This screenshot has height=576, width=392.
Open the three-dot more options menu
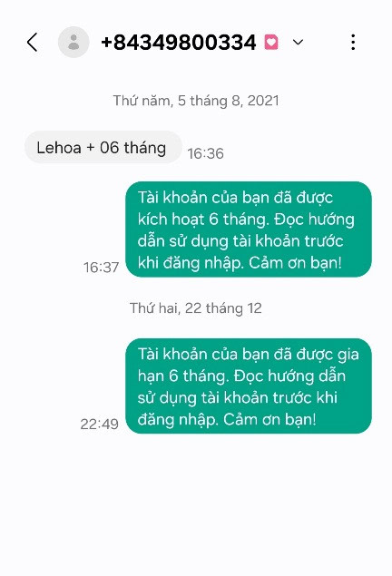(x=353, y=43)
